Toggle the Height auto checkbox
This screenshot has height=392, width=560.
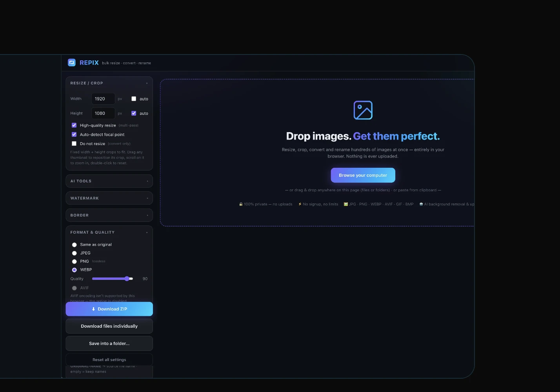coord(134,113)
